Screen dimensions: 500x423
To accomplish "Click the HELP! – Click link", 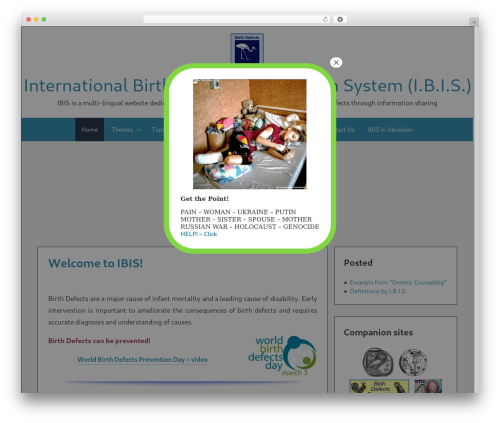I will pos(199,234).
